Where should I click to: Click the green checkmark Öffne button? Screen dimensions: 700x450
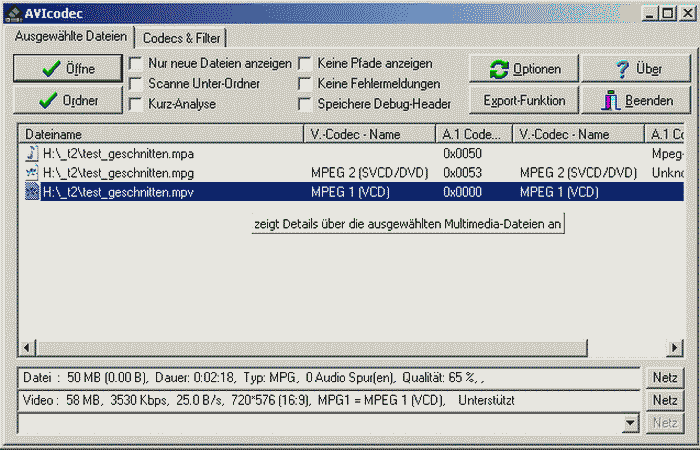[67, 69]
